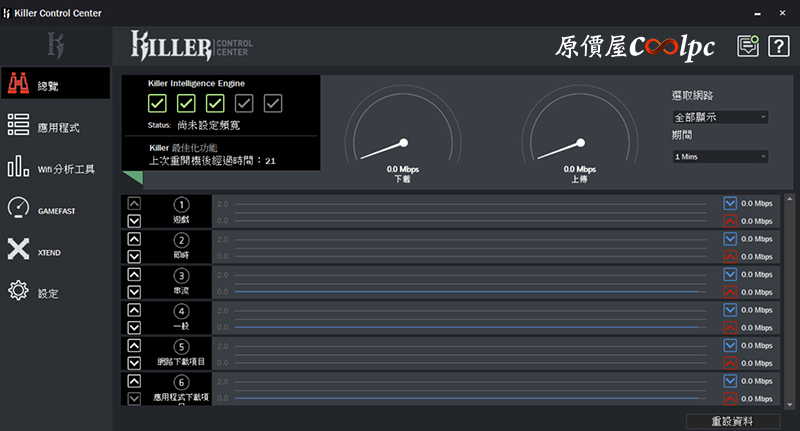Click the priority 5 網路下載項目 circle
This screenshot has width=800, height=431.
(181, 347)
